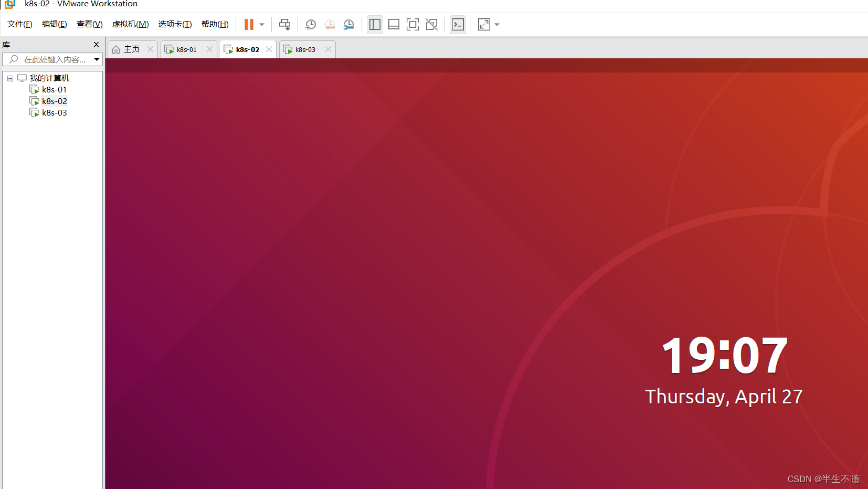Close the 库 library panel
The height and width of the screenshot is (489, 868).
point(96,45)
